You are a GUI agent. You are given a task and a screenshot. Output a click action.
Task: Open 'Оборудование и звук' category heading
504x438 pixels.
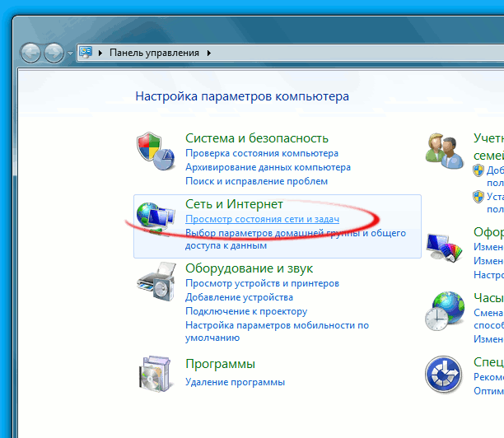point(249,268)
